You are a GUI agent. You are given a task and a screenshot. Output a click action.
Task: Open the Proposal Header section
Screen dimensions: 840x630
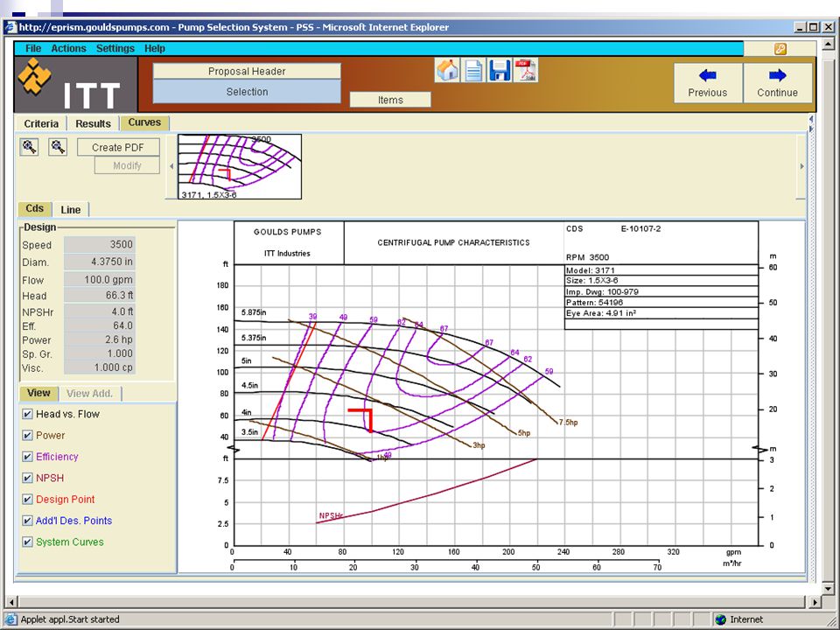pyautogui.click(x=247, y=71)
